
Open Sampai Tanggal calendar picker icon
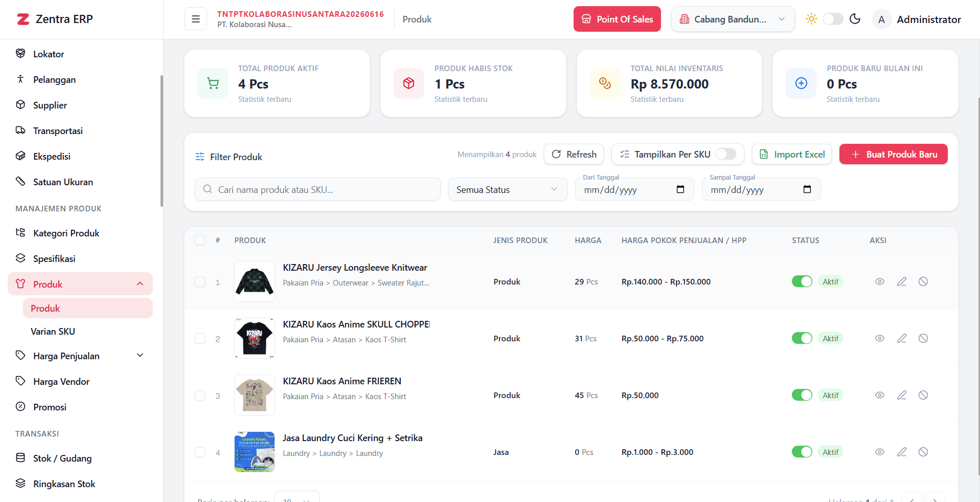(807, 189)
